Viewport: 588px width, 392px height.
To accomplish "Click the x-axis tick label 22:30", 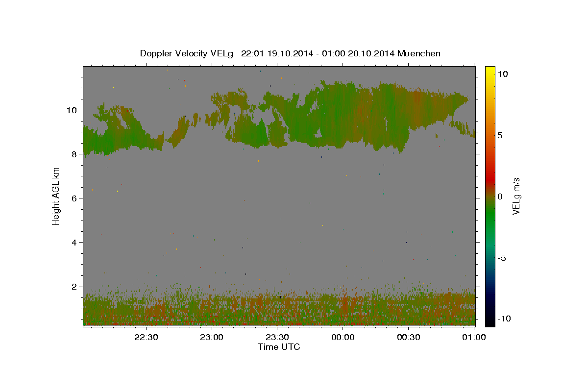I will [x=147, y=338].
